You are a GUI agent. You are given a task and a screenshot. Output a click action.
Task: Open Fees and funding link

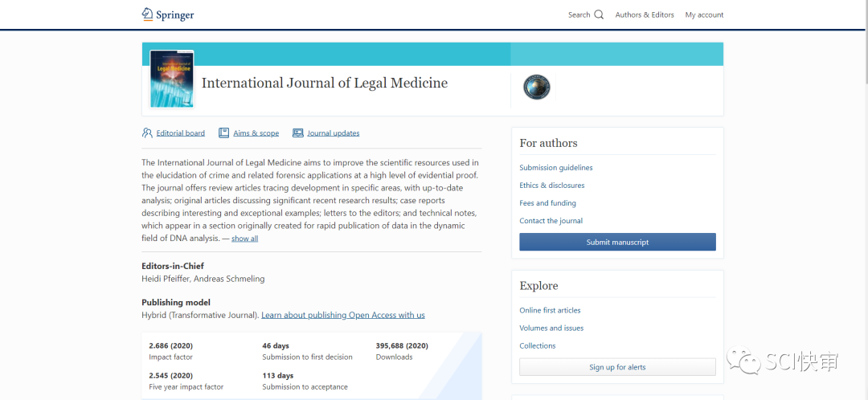pos(548,203)
